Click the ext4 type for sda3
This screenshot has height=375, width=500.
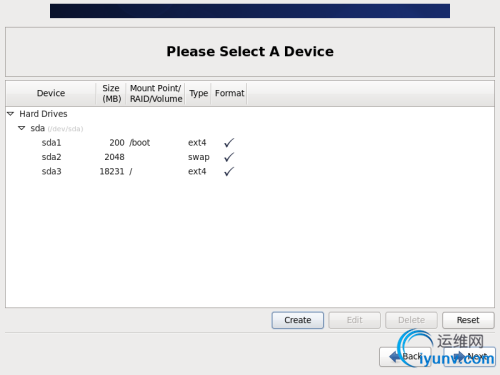click(x=197, y=171)
